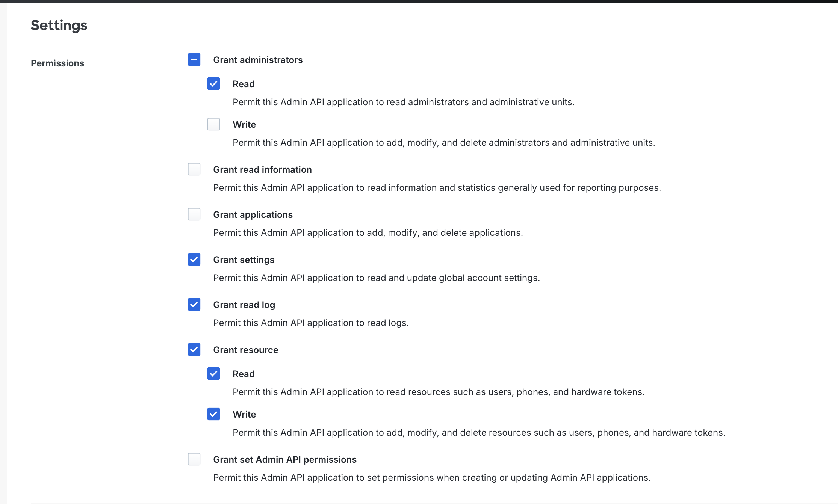Disable the Grant read log checkbox
Image resolution: width=838 pixels, height=504 pixels.
[194, 305]
